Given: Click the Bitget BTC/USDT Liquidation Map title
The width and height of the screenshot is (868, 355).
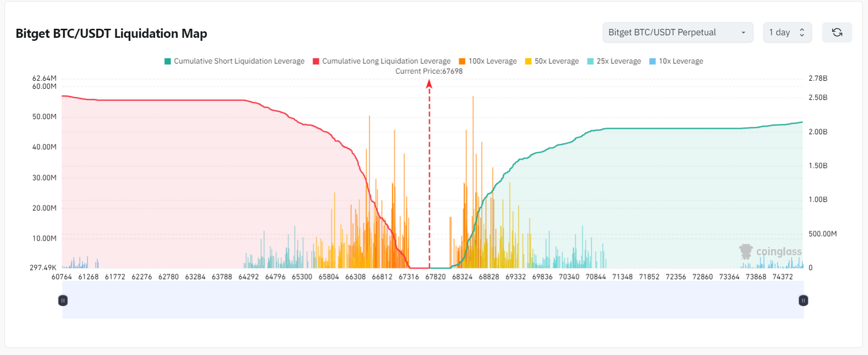Looking at the screenshot, I should [x=111, y=33].
